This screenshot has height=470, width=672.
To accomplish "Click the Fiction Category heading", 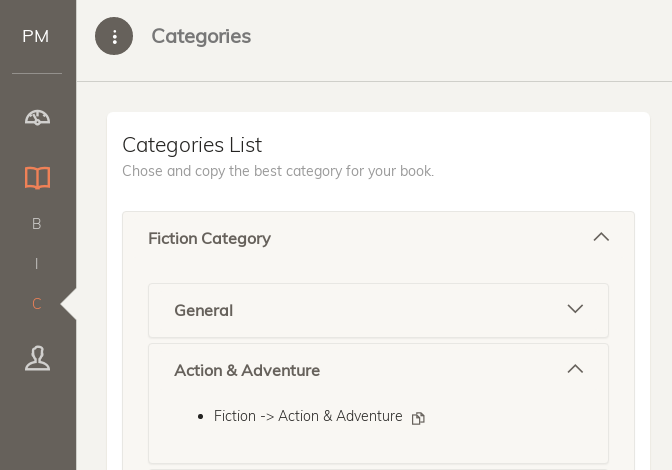I will click(210, 239).
